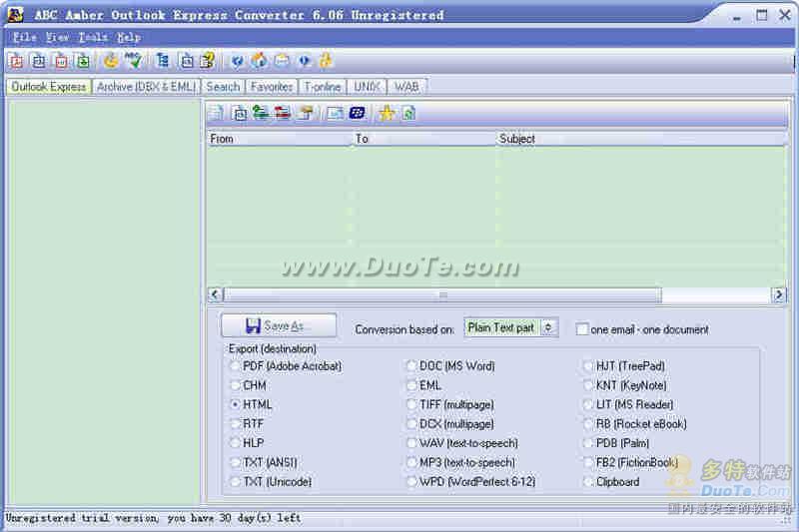
Task: Click the red-framed HTML document toolbar icon
Action: pos(61,61)
